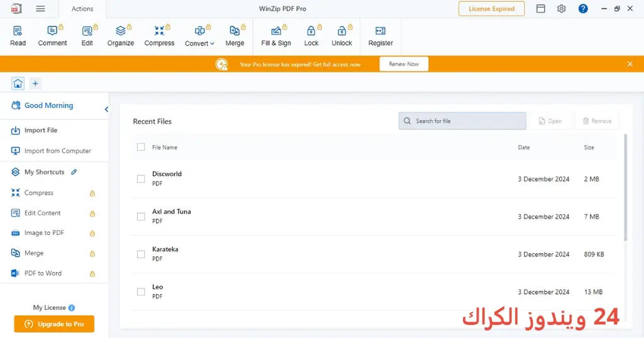644x338 pixels.
Task: Dismiss the orange license banner
Action: [630, 64]
